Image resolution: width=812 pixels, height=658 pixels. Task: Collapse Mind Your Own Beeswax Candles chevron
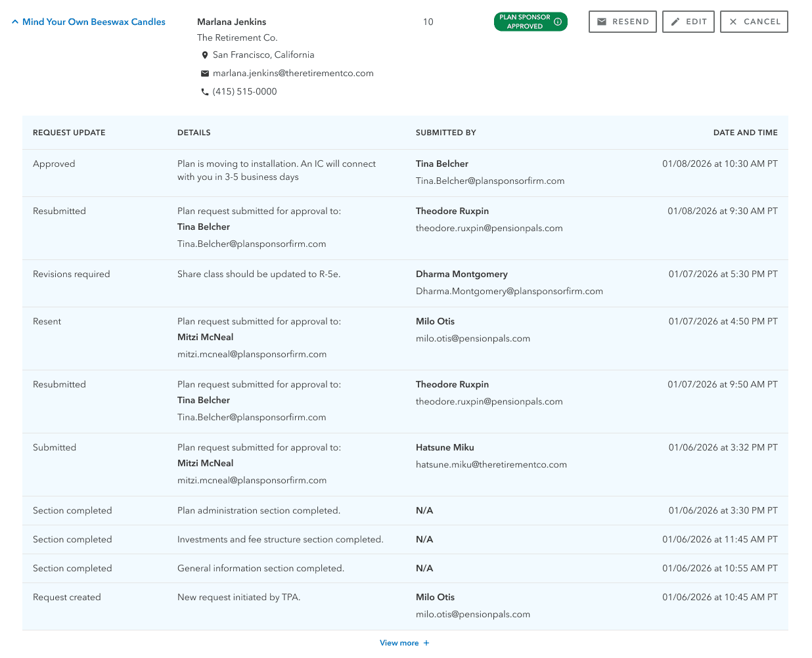click(15, 22)
